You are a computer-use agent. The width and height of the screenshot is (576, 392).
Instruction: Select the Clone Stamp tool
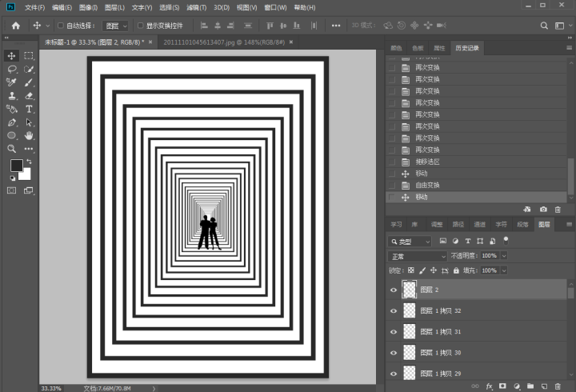pyautogui.click(x=12, y=96)
